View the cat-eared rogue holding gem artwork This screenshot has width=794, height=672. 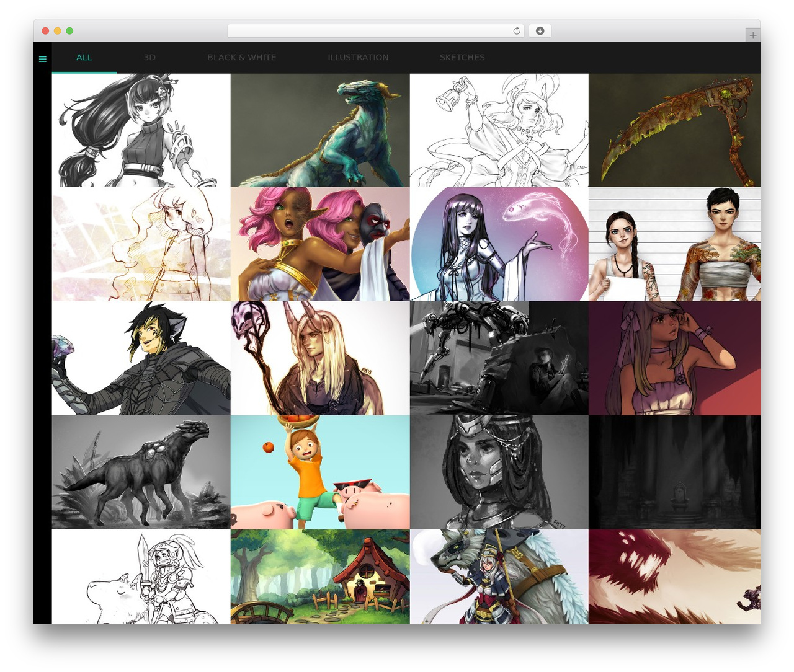(x=141, y=358)
